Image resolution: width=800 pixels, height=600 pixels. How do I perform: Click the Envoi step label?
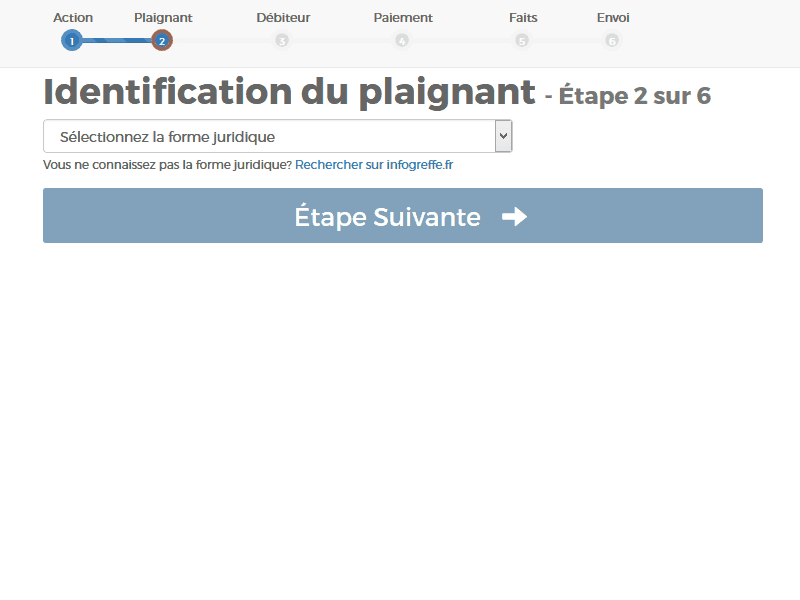[612, 17]
